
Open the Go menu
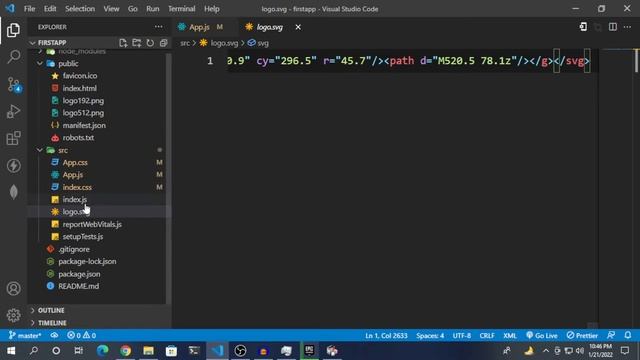click(133, 9)
